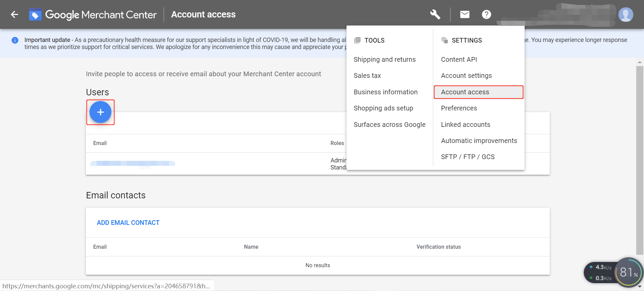Screen dimensions: 644x291
Task: Select Shipping and returns menu item
Action: click(384, 59)
